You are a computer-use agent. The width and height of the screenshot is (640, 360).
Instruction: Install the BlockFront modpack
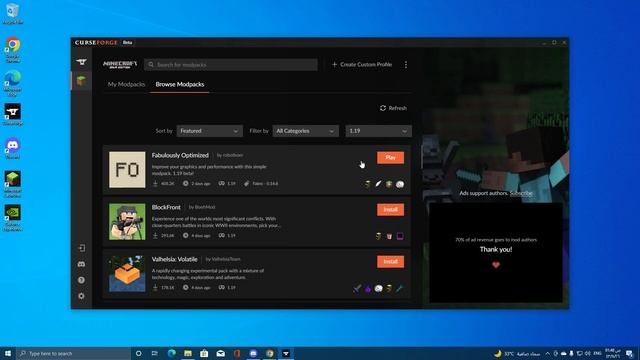coord(391,209)
